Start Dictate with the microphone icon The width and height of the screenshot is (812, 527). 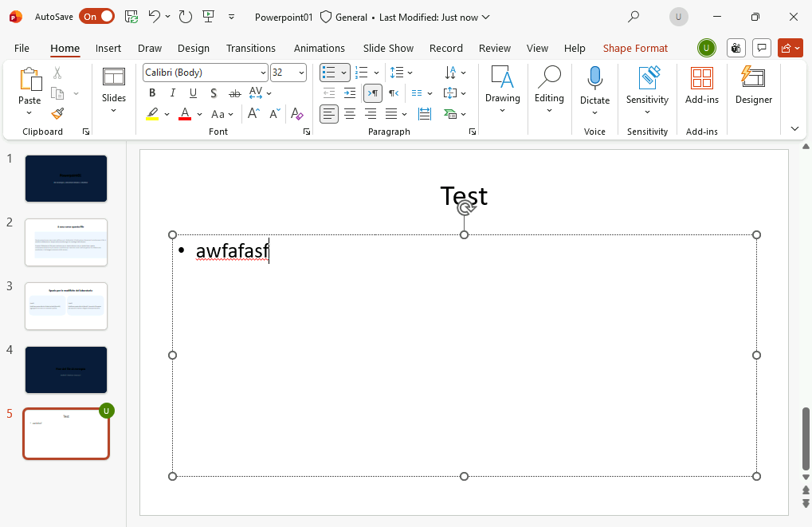(x=595, y=78)
